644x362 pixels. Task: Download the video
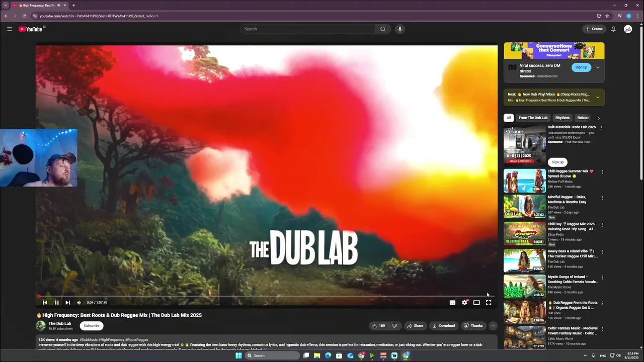[x=444, y=326]
